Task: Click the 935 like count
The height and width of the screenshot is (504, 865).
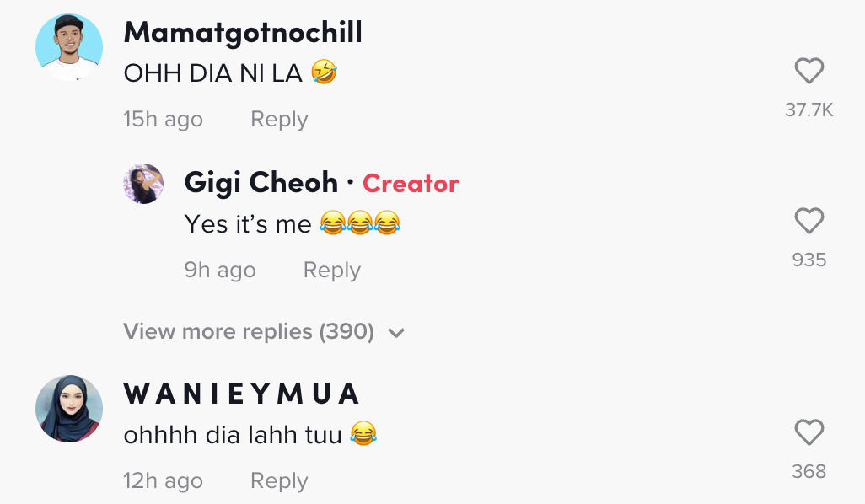Action: pos(809,260)
